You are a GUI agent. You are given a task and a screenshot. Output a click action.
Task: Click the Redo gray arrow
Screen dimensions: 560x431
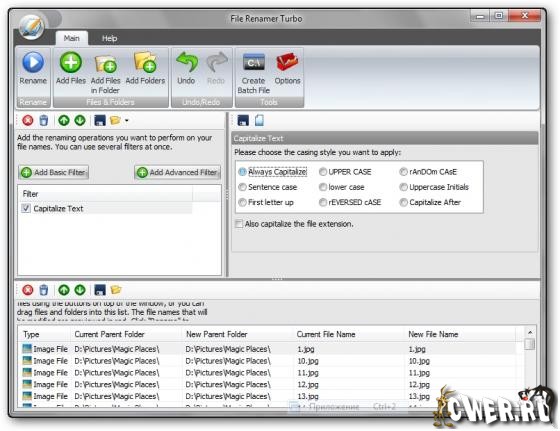216,62
